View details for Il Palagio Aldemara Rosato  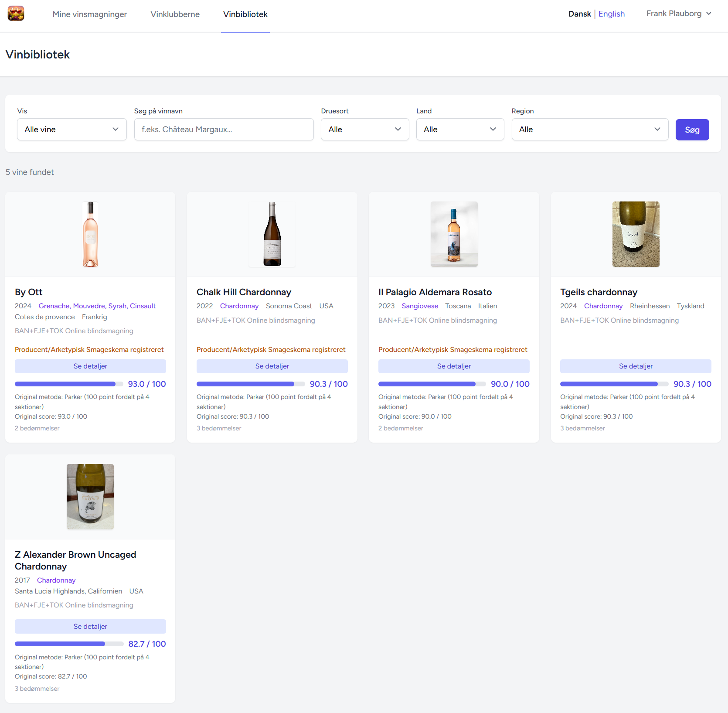click(x=454, y=366)
